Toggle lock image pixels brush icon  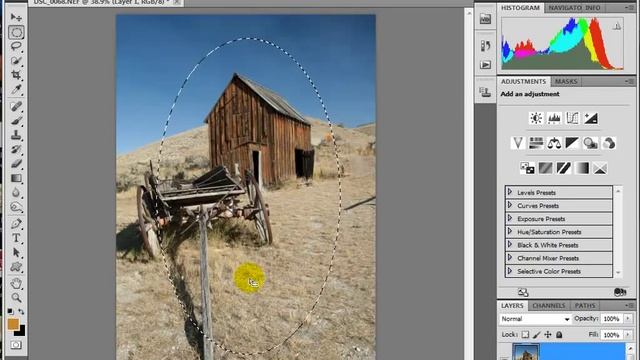pos(537,335)
